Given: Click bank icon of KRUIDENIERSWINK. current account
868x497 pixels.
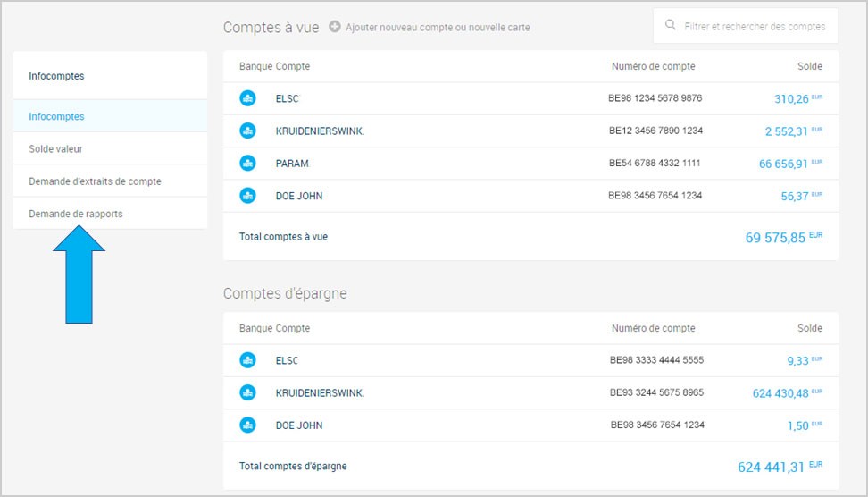Looking at the screenshot, I should point(247,131).
